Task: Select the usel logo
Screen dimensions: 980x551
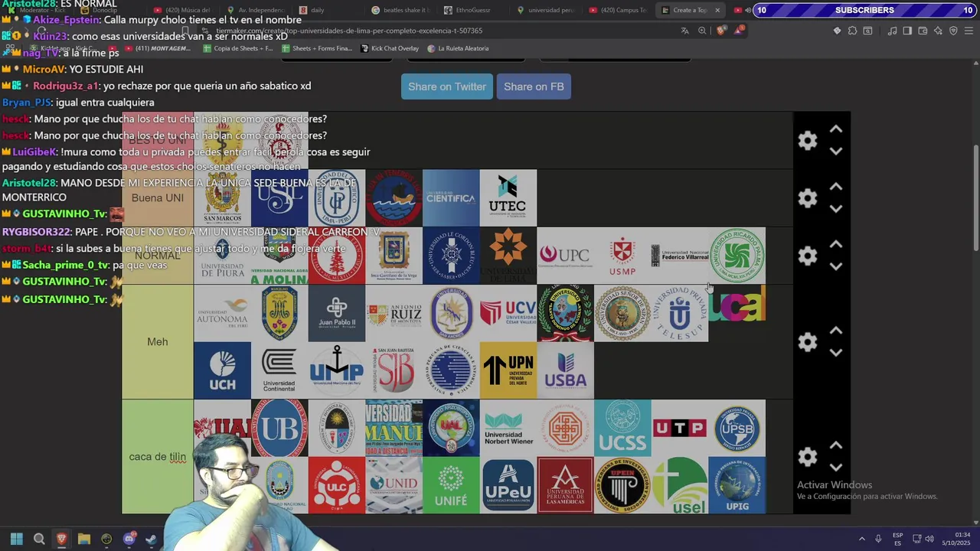Action: (x=680, y=485)
